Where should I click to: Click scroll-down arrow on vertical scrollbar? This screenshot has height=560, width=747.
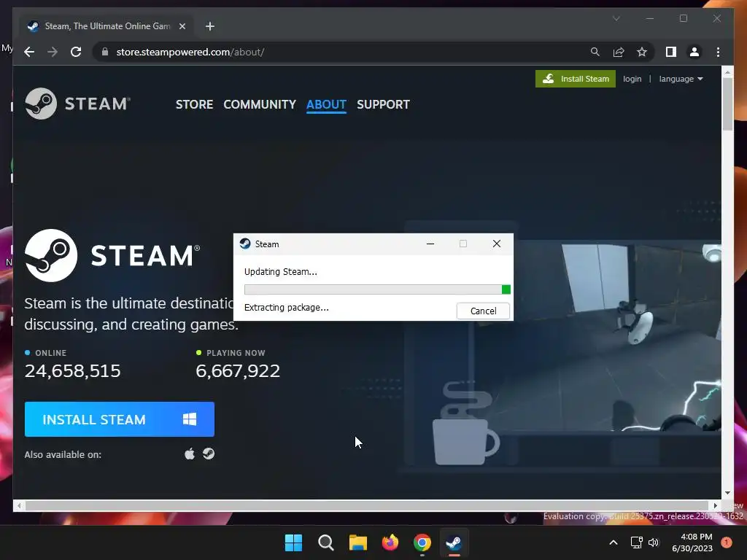coord(727,494)
